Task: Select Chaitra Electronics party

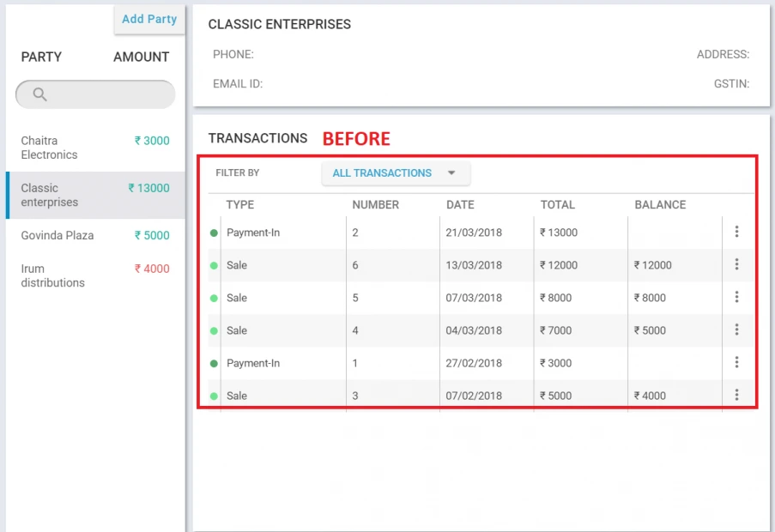Action: click(95, 148)
